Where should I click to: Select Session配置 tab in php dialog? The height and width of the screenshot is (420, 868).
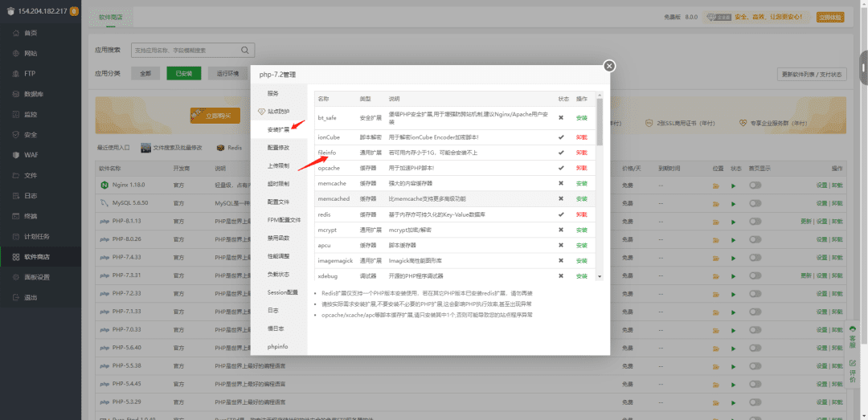(279, 292)
